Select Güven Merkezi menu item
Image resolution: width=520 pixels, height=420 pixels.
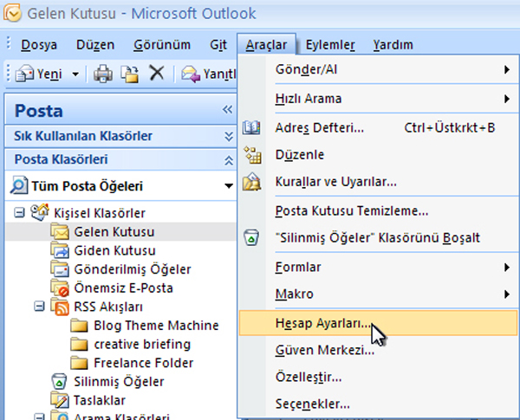[x=379, y=350]
